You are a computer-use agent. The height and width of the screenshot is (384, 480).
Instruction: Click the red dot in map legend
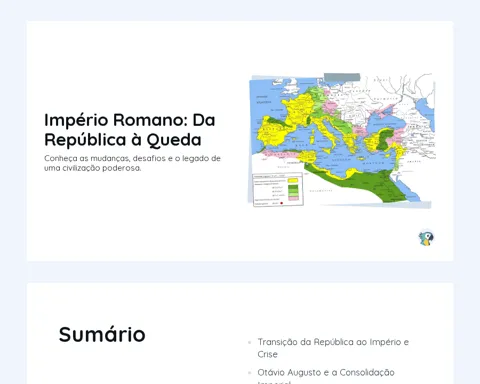tap(282, 203)
